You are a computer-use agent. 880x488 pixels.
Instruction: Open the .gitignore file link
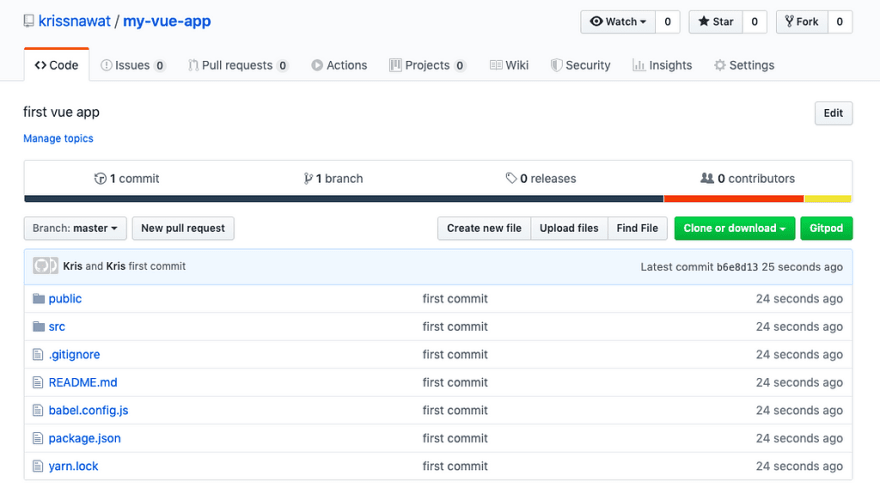pos(74,355)
